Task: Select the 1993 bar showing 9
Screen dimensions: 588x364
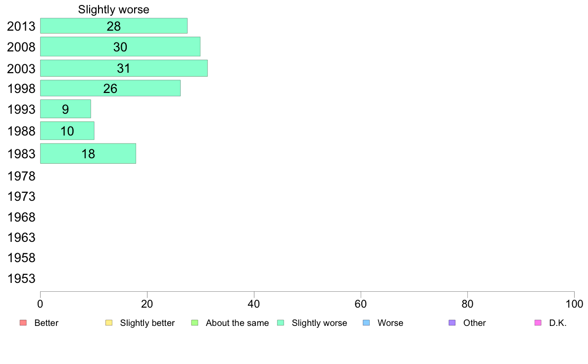Action: point(65,109)
